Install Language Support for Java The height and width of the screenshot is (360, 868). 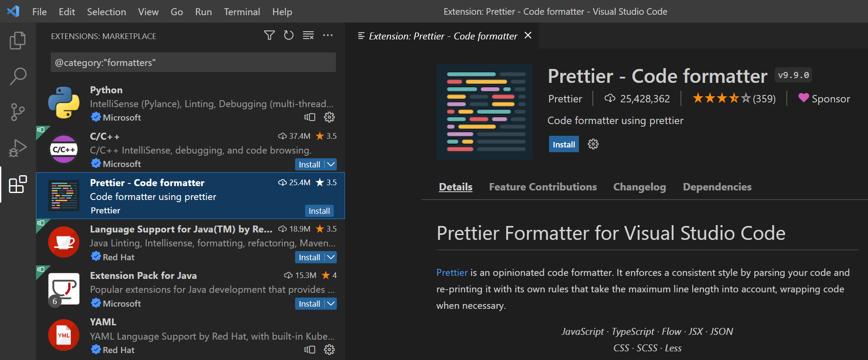[x=309, y=257]
